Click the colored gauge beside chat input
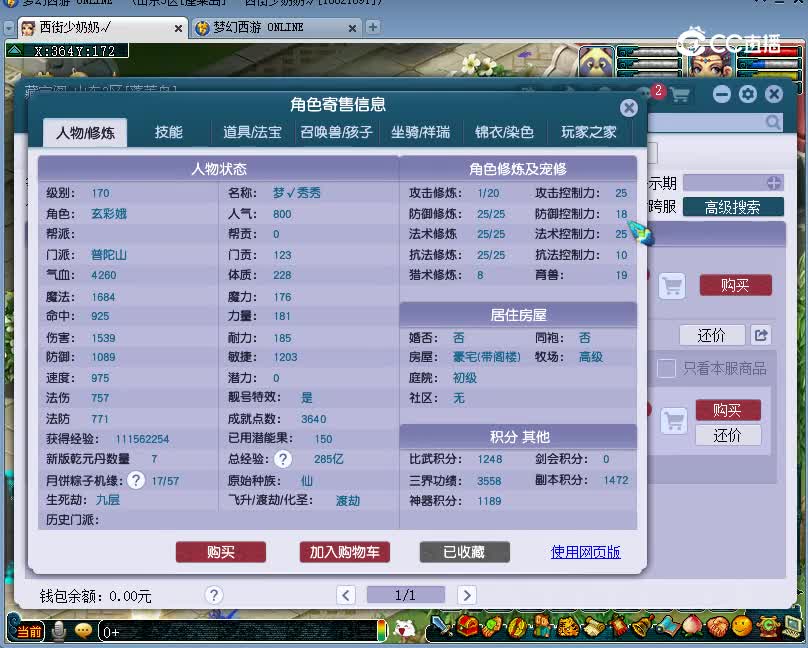Viewport: 808px width, 648px height. 382,630
